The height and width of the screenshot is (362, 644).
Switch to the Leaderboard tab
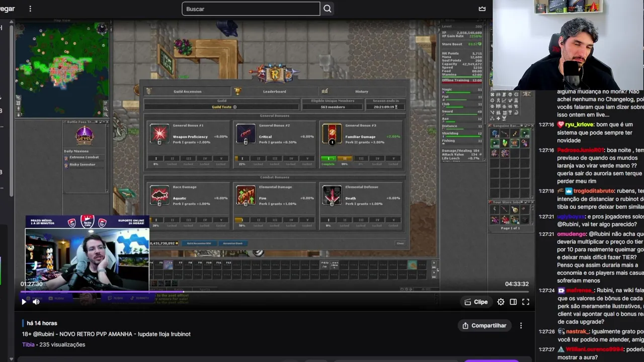coord(274,91)
